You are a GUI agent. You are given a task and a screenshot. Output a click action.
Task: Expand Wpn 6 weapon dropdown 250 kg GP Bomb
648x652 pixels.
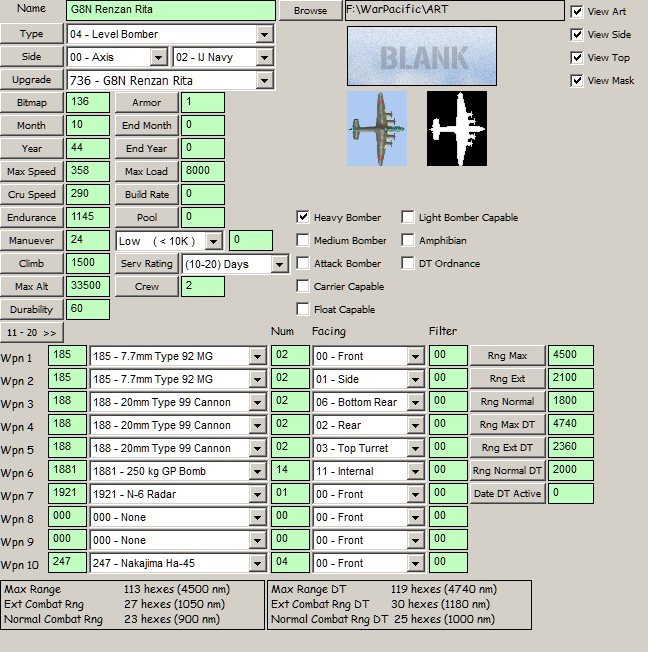point(257,471)
